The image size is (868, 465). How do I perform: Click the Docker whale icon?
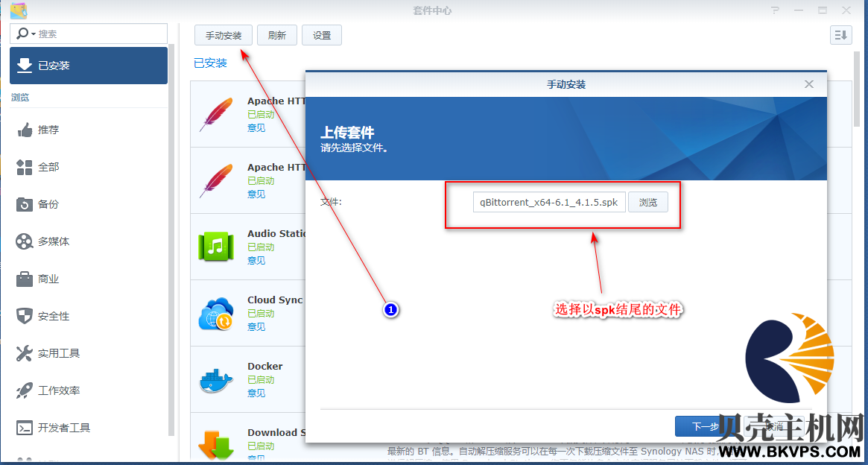(216, 380)
